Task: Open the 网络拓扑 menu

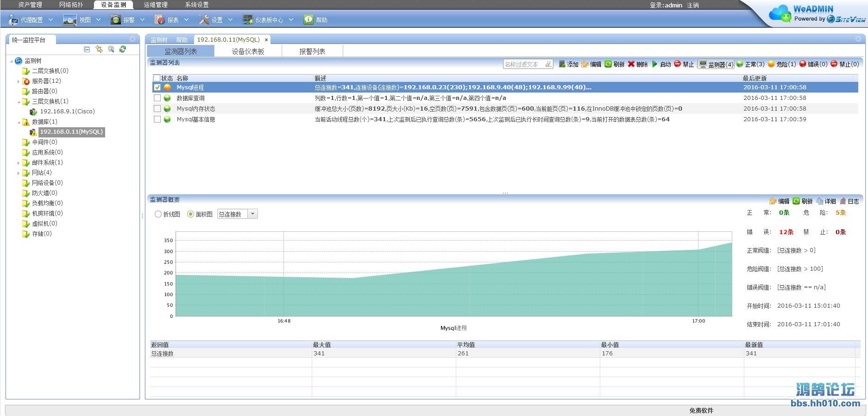Action: click(71, 5)
